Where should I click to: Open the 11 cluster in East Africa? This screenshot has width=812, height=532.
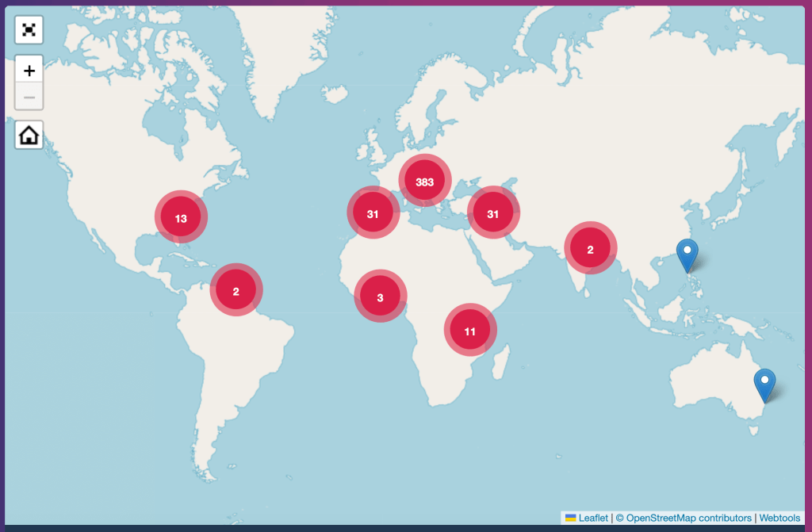click(469, 331)
